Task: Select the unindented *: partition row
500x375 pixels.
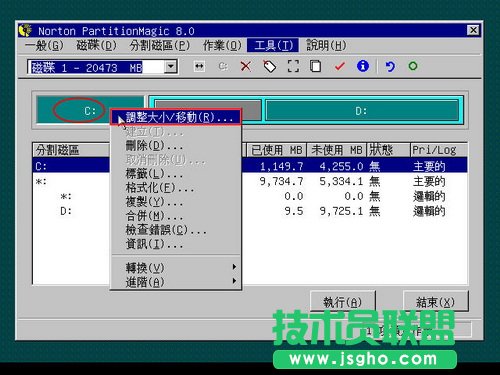Action: point(250,181)
